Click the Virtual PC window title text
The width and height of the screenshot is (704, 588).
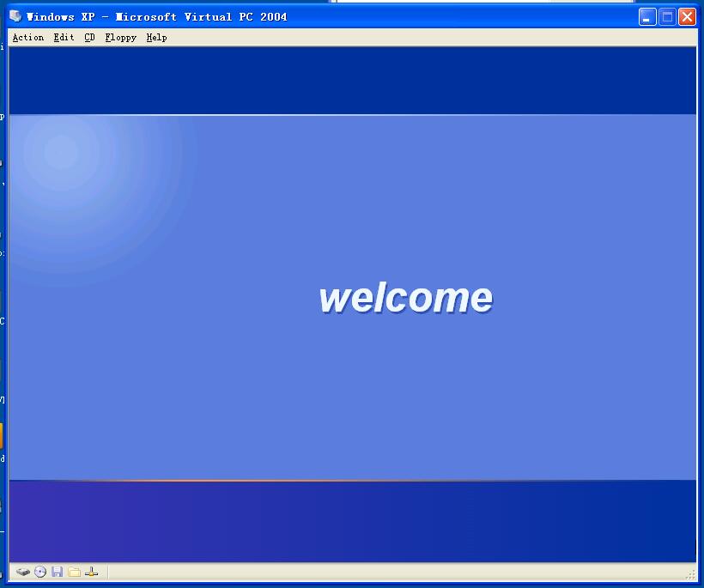[156, 17]
